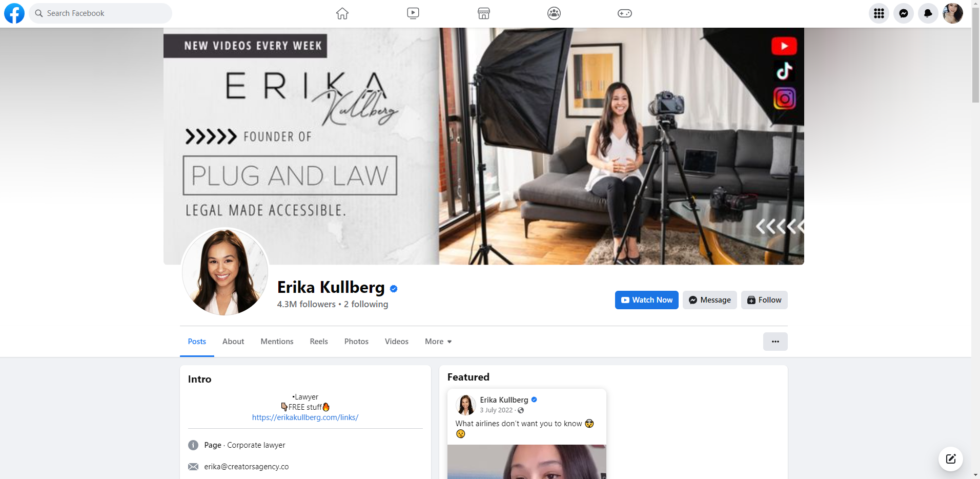Open the Gaming controller icon

625,13
